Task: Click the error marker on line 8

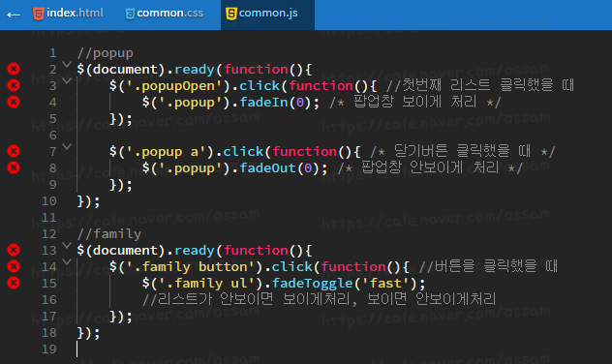Action: tap(14, 167)
